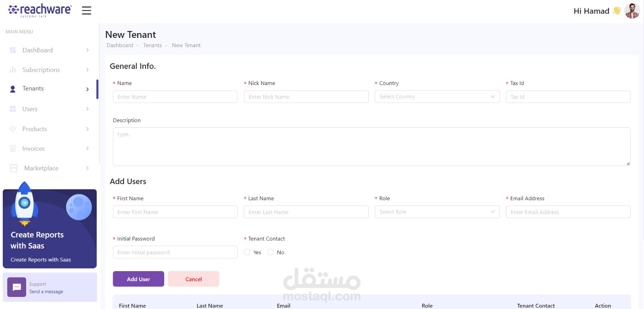Click the Add Users section heading
The height and width of the screenshot is (309, 644).
click(128, 181)
